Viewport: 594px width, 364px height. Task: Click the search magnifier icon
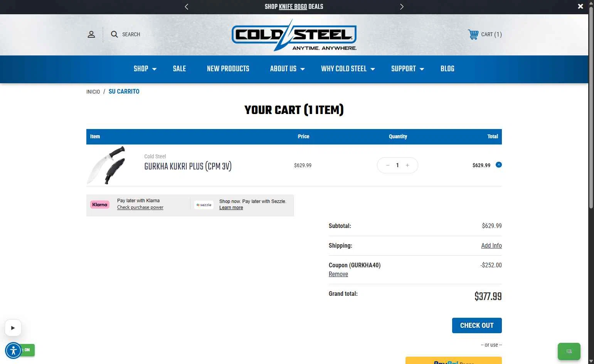[x=114, y=34]
